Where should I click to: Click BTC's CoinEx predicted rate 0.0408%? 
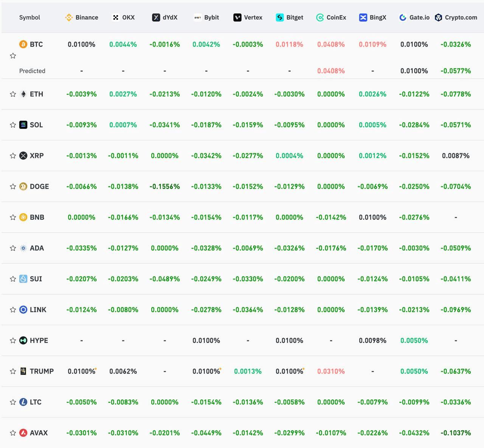pos(331,71)
